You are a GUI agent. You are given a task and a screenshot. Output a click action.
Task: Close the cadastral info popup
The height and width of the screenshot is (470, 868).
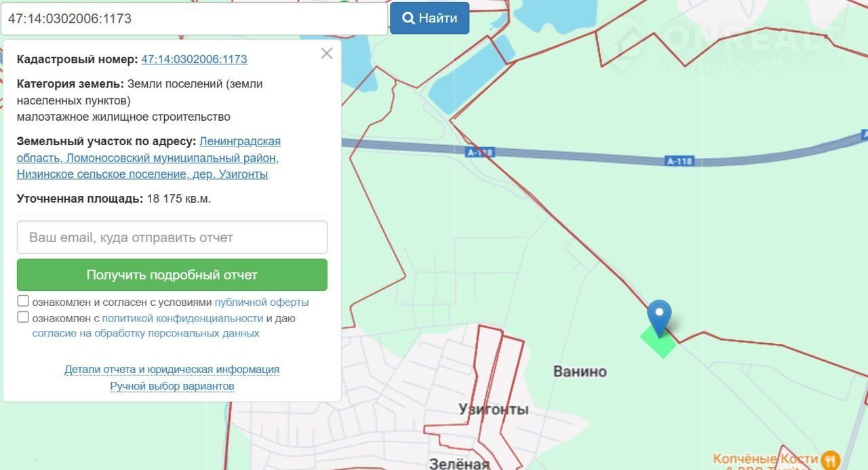click(327, 54)
